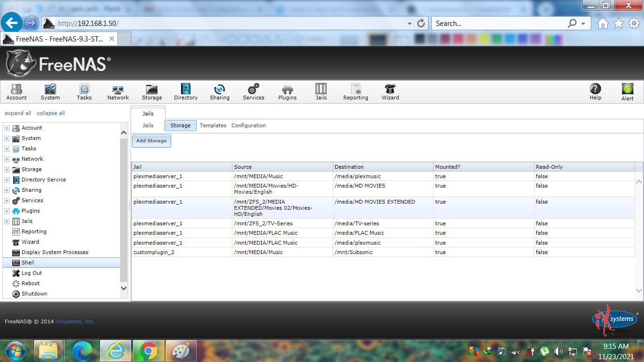Expand the Storage tree node
Viewport: 644px width, 362px height.
tap(7, 169)
